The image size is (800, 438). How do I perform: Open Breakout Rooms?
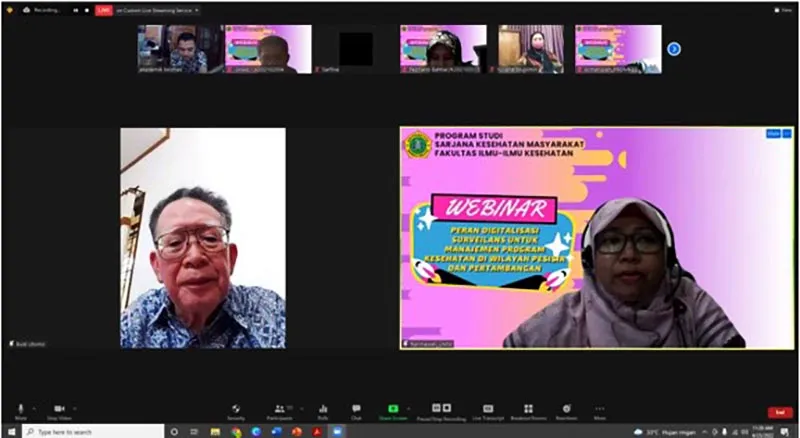pos(528,411)
